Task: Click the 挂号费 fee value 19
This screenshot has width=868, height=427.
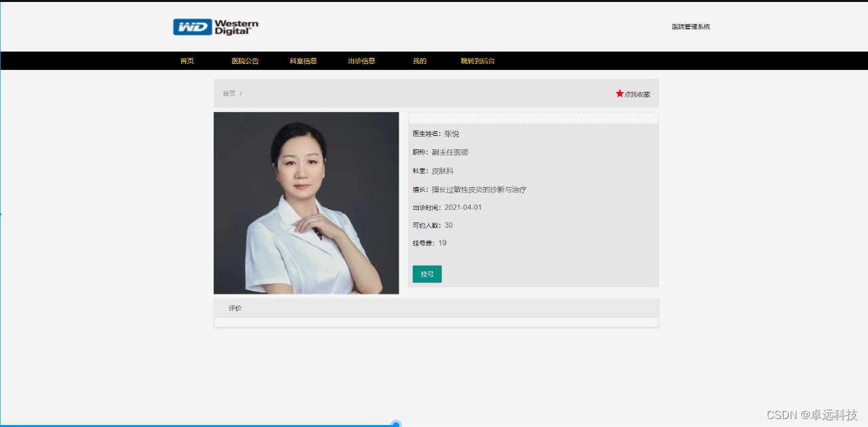Action: pyautogui.click(x=444, y=243)
